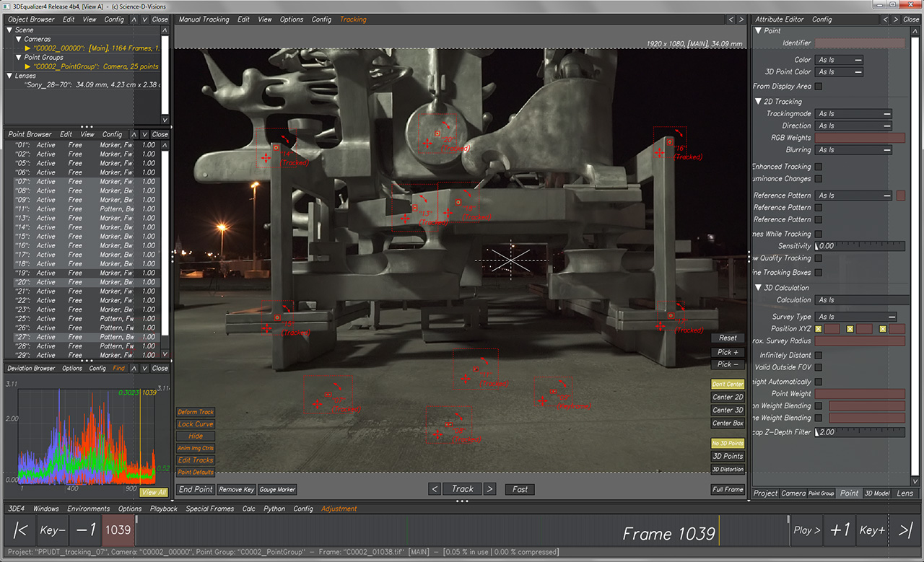Check the Enhanced Tracking option

pos(819,167)
